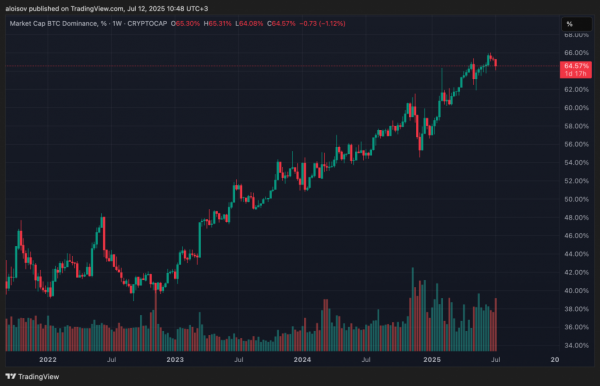Click the tallest volume bar near 2025
This screenshot has width=600, height=386.
412,309
